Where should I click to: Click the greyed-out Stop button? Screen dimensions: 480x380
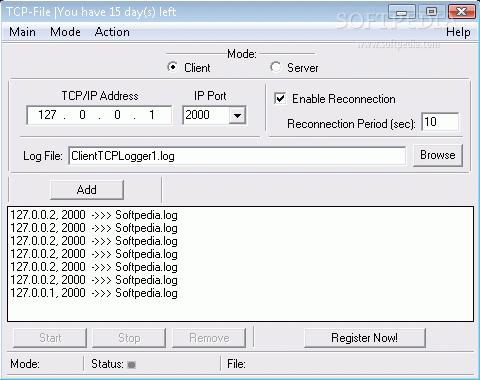129,338
